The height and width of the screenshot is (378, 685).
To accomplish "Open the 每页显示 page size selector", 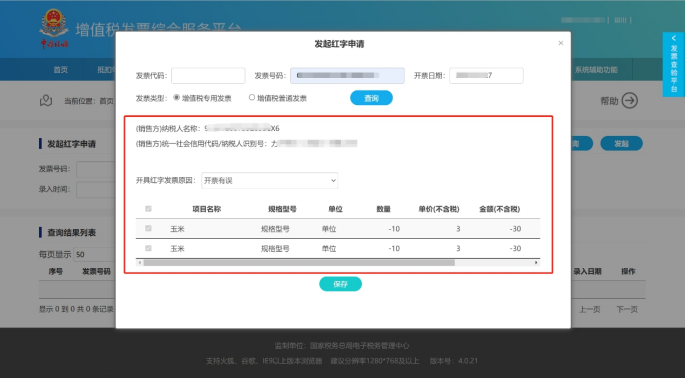I will click(94, 254).
